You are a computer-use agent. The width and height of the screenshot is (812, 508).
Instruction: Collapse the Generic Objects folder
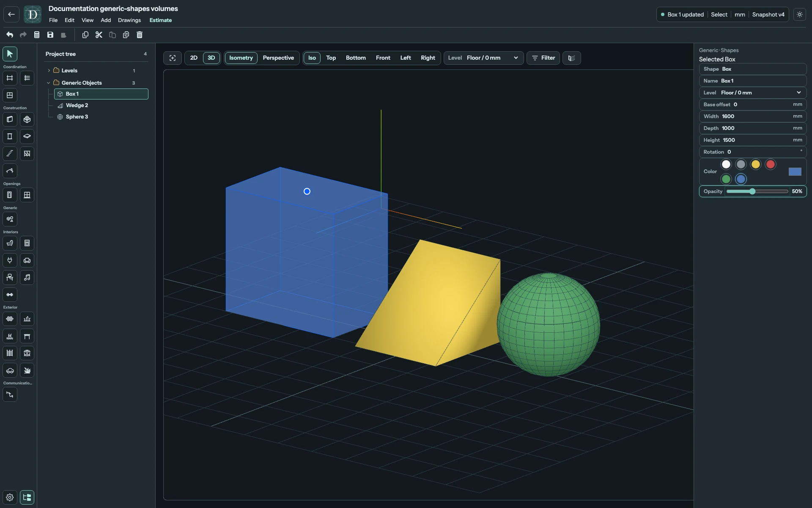49,83
